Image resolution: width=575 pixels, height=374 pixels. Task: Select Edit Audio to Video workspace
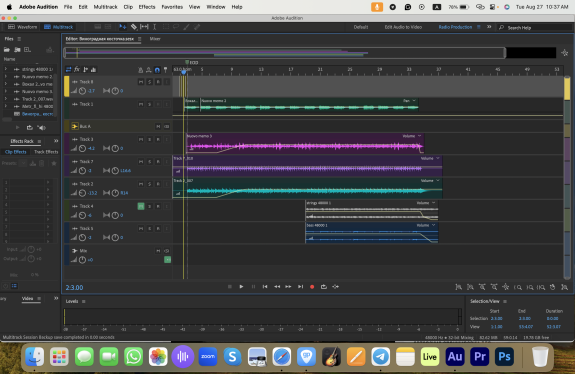point(403,27)
